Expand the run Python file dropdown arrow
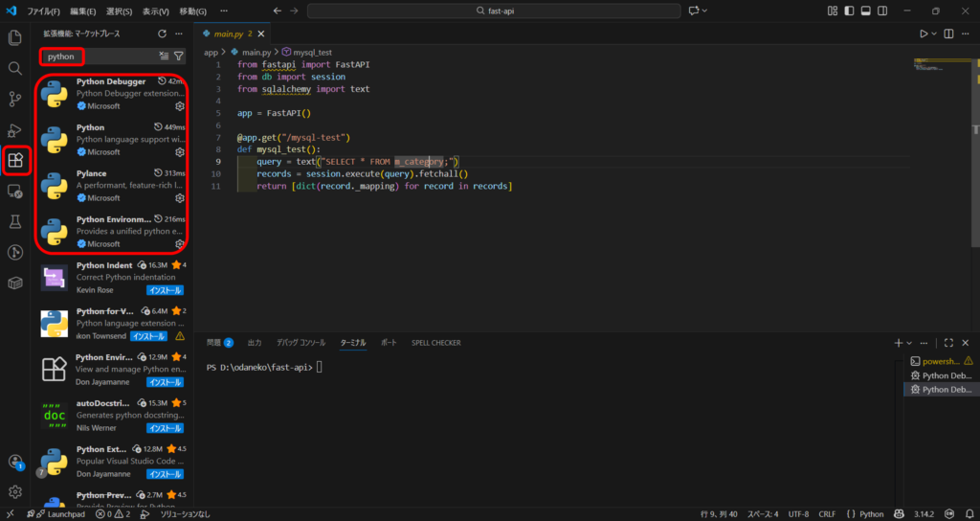Image resolution: width=980 pixels, height=521 pixels. (x=934, y=34)
